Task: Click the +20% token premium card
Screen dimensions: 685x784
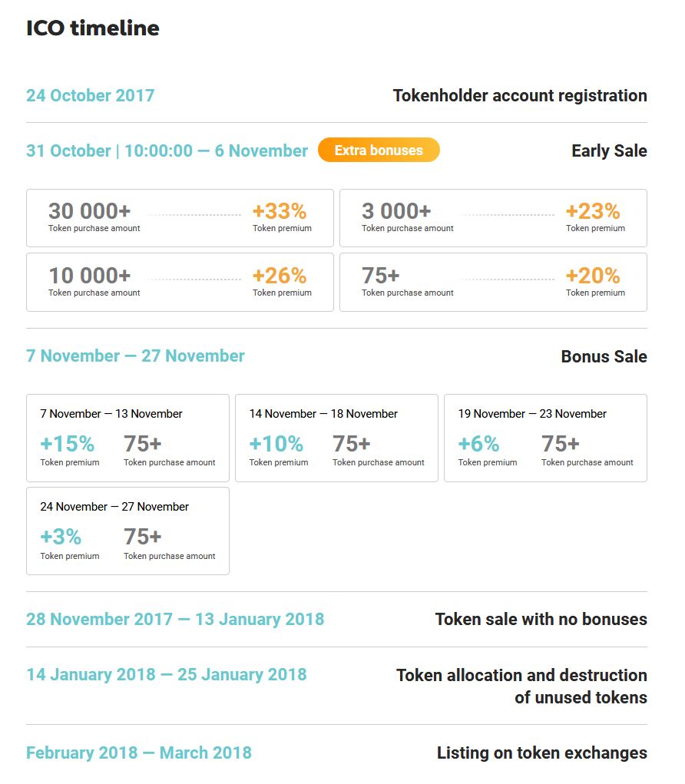Action: pos(493,283)
